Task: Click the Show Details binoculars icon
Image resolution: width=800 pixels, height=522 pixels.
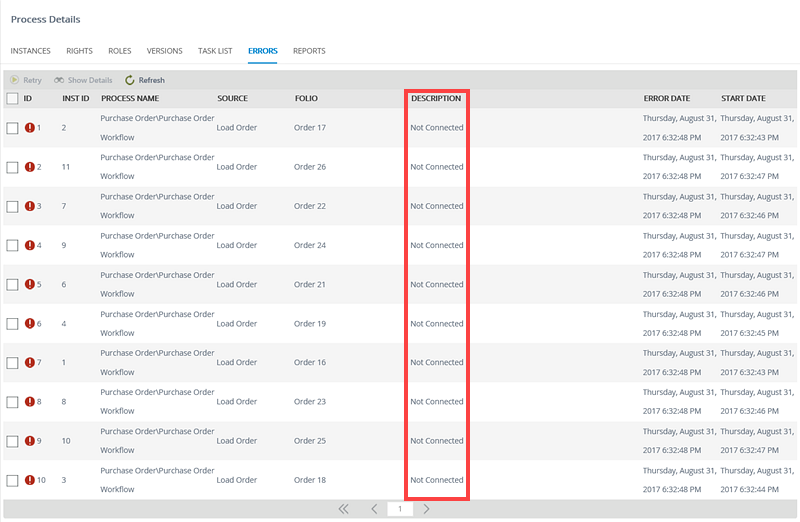Action: 60,80
